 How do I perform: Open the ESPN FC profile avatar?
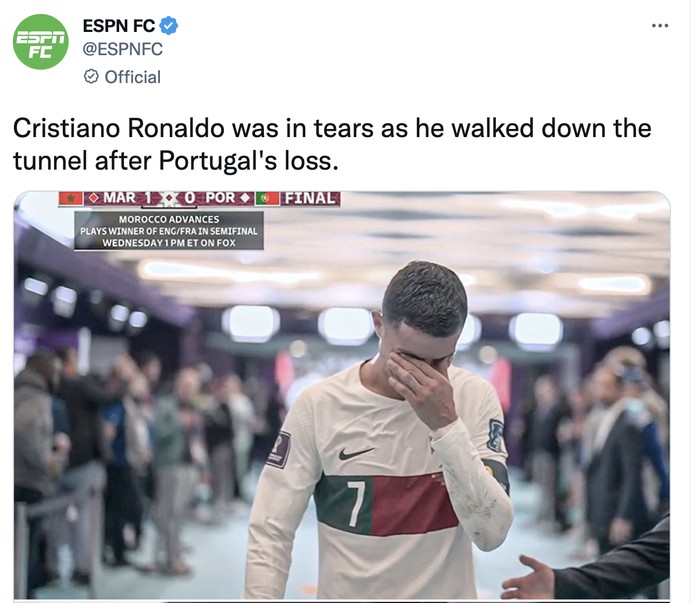point(40,42)
